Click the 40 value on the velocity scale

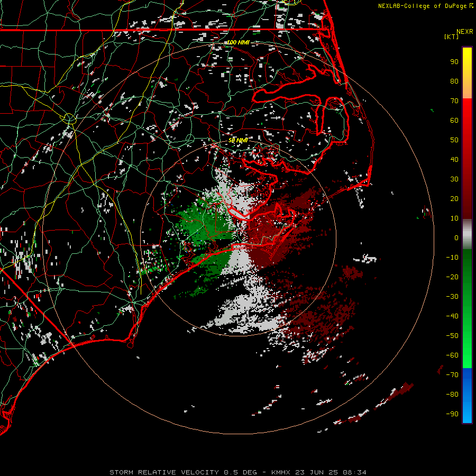coord(454,160)
